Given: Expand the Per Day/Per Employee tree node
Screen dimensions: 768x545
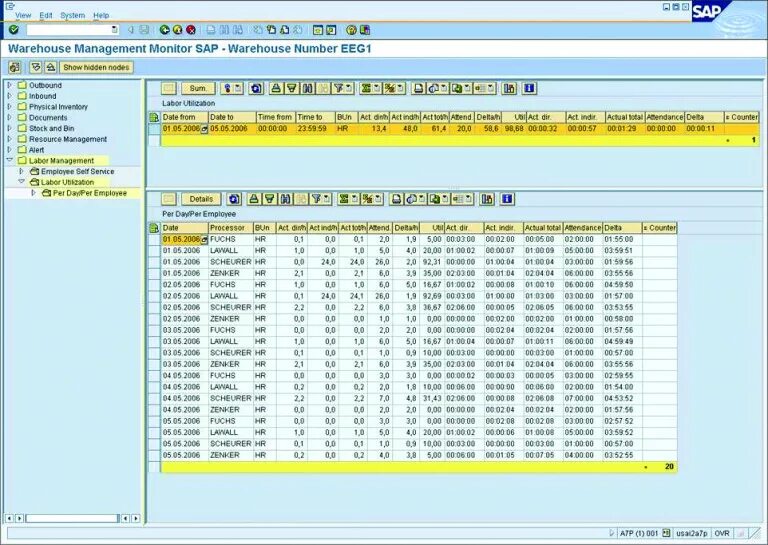Looking at the screenshot, I should 33,192.
